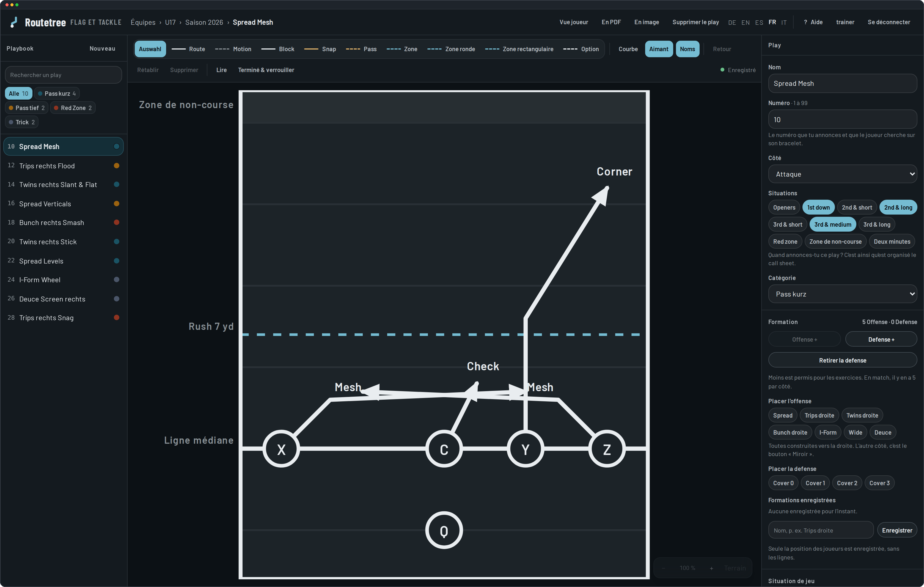The width and height of the screenshot is (924, 587).
Task: Filter playbook by Pass kurz
Action: [57, 94]
